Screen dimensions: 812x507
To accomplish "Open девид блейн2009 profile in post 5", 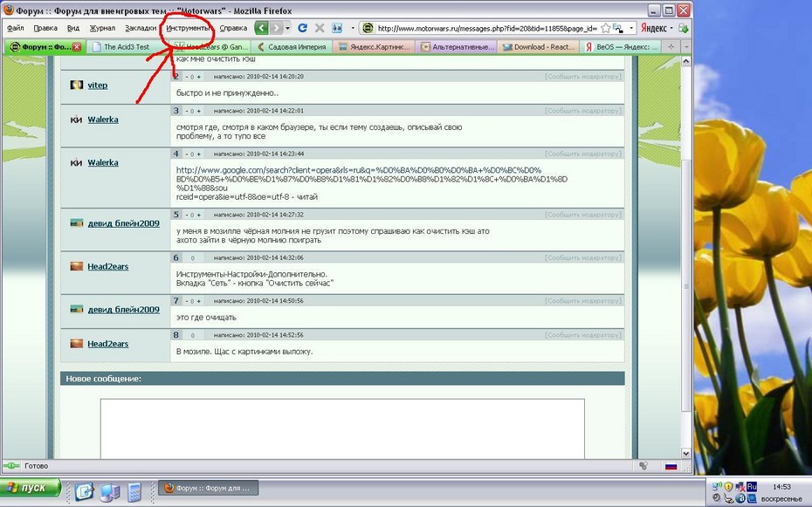I will pos(123,223).
